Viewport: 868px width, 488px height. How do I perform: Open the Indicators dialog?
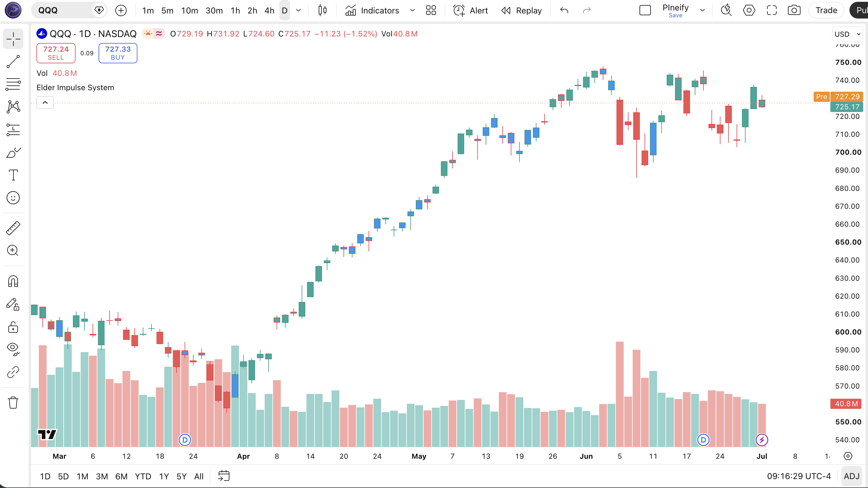372,10
